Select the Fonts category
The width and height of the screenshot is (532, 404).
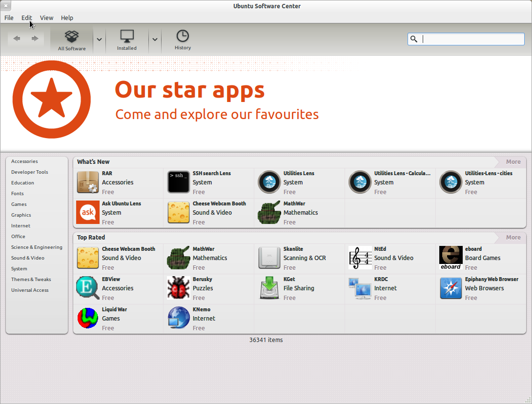pos(17,194)
